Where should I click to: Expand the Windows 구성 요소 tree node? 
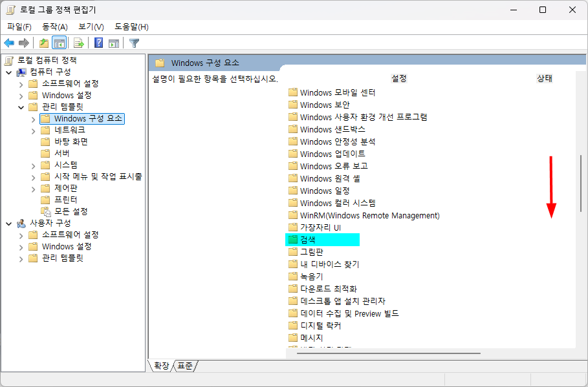(34, 120)
